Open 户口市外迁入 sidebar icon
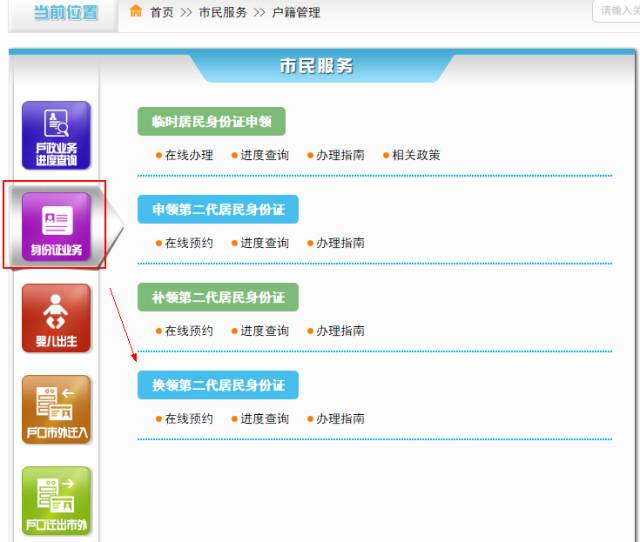 (56, 409)
